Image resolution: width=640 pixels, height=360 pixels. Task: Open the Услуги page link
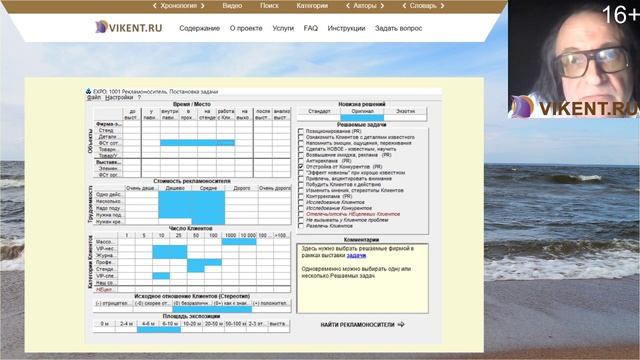coord(283,28)
